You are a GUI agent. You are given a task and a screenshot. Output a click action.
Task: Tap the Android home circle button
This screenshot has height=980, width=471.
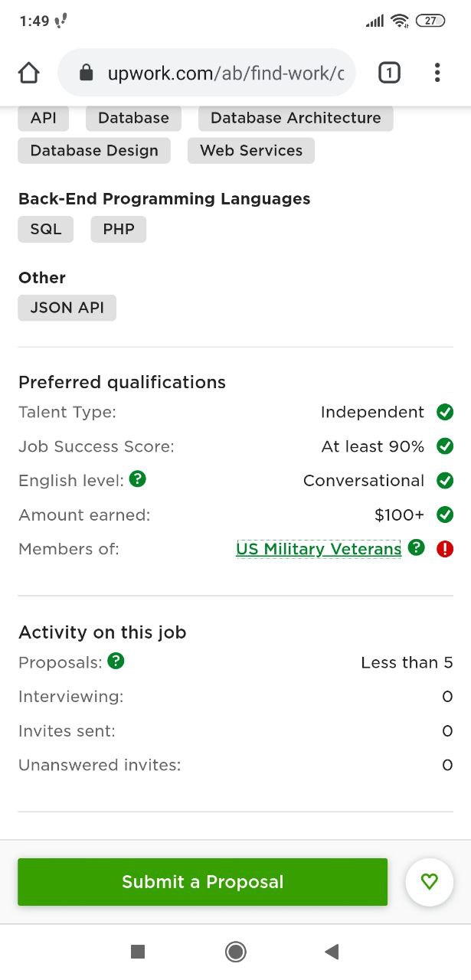pos(236,952)
